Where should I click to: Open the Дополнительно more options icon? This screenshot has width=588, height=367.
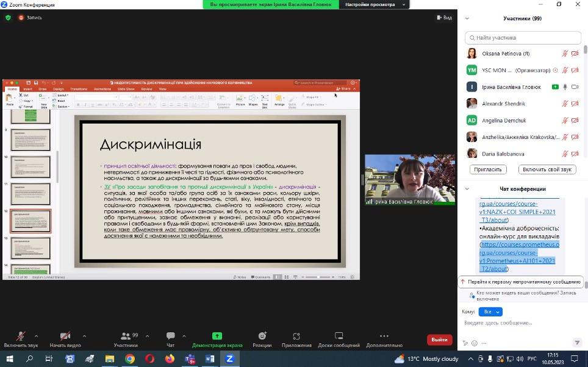[x=382, y=337]
